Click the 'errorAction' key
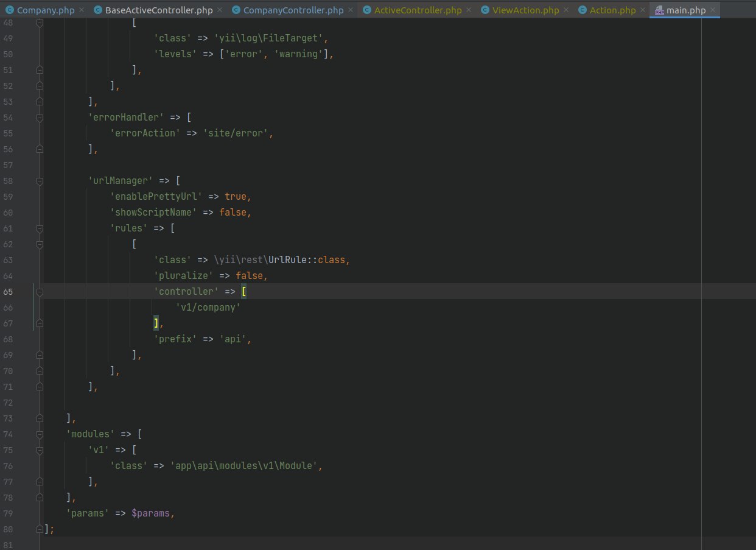The height and width of the screenshot is (550, 756). tap(145, 133)
